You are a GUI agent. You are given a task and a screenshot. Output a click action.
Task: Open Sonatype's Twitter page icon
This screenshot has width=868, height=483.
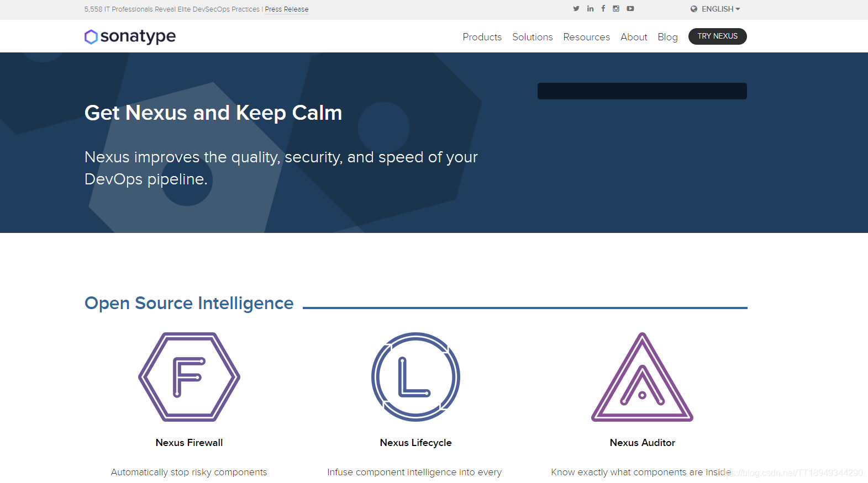pyautogui.click(x=576, y=9)
